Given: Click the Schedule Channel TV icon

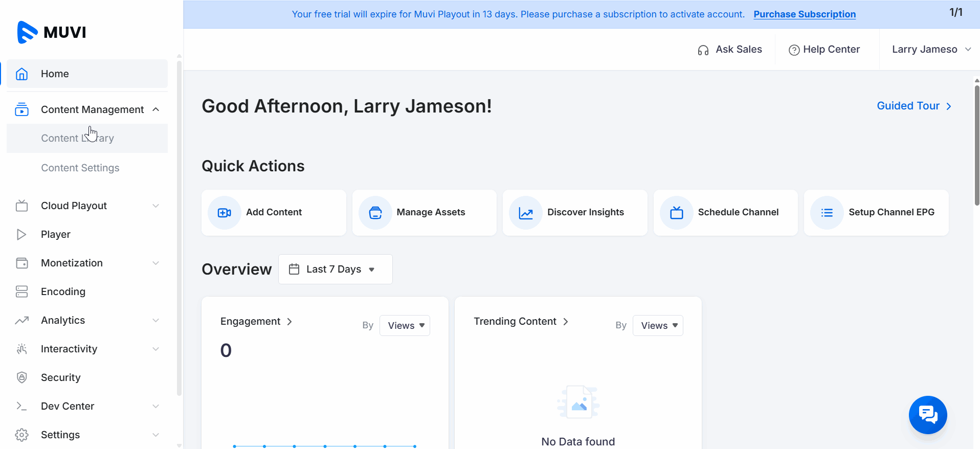Looking at the screenshot, I should coord(676,213).
